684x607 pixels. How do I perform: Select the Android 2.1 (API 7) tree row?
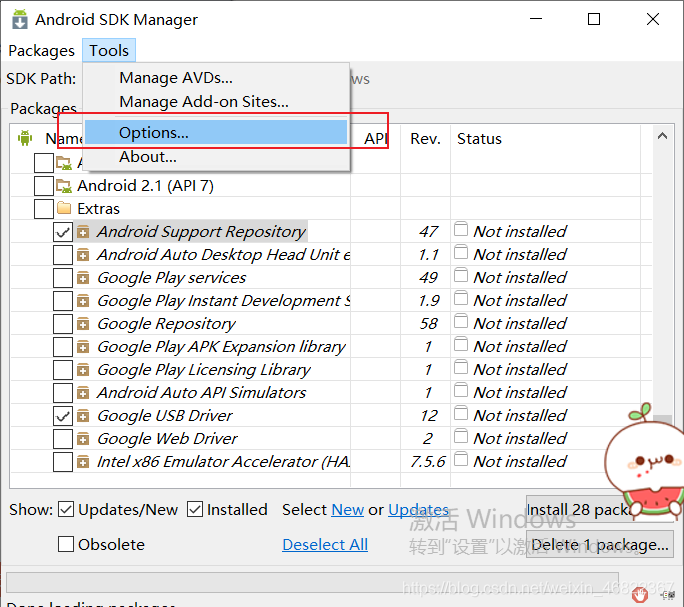pos(145,186)
